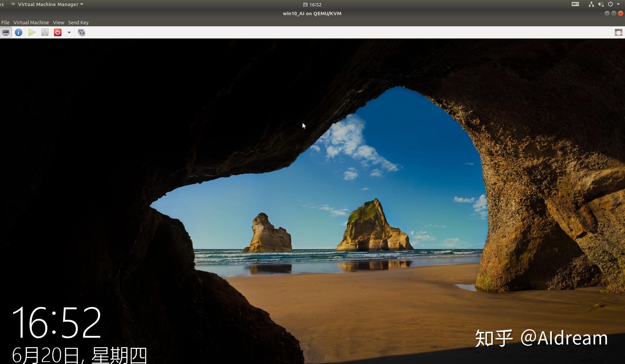
Task: Open the File menu
Action: [x=5, y=23]
